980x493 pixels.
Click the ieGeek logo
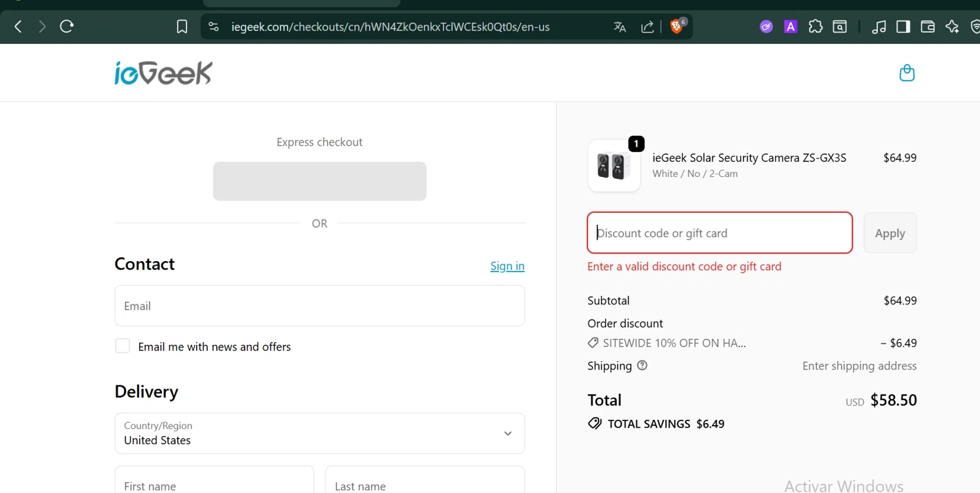(163, 73)
